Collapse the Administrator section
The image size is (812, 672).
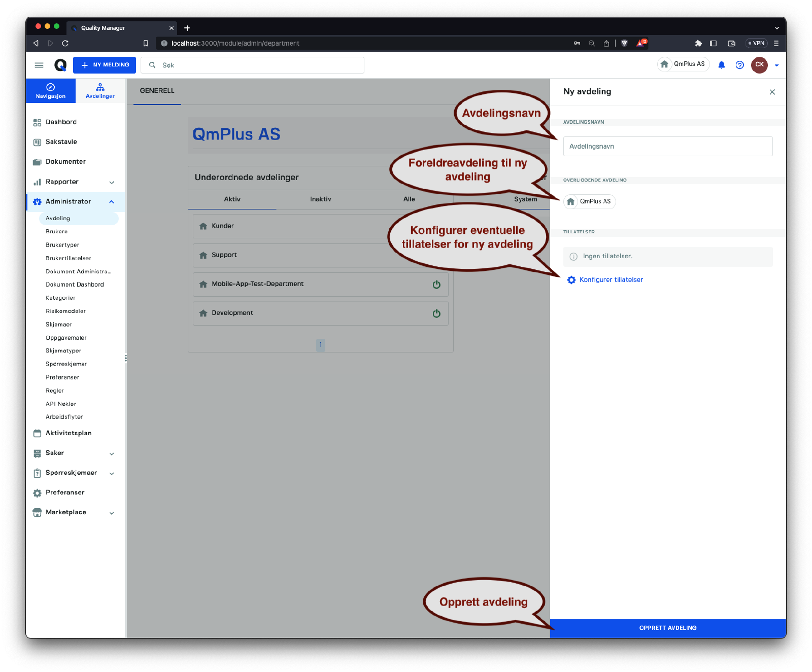point(112,202)
